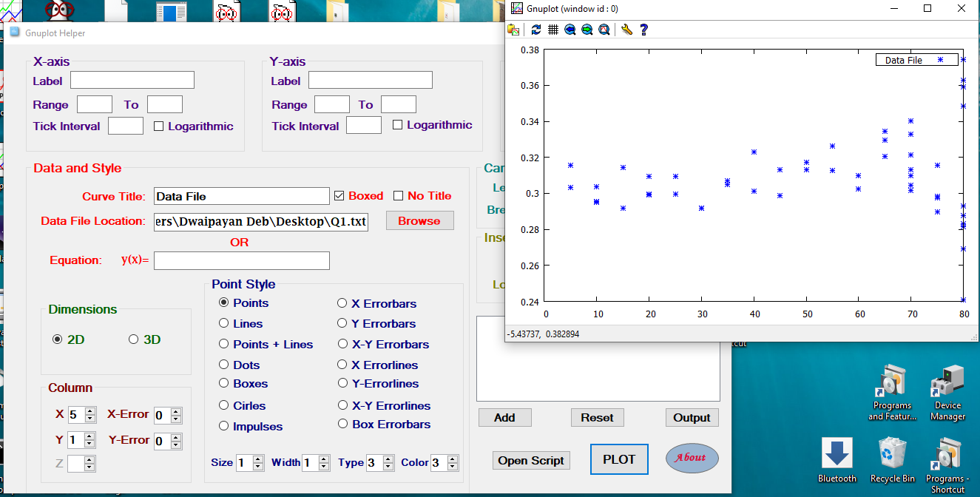
Task: Check the No Title checkbox
Action: click(x=399, y=196)
